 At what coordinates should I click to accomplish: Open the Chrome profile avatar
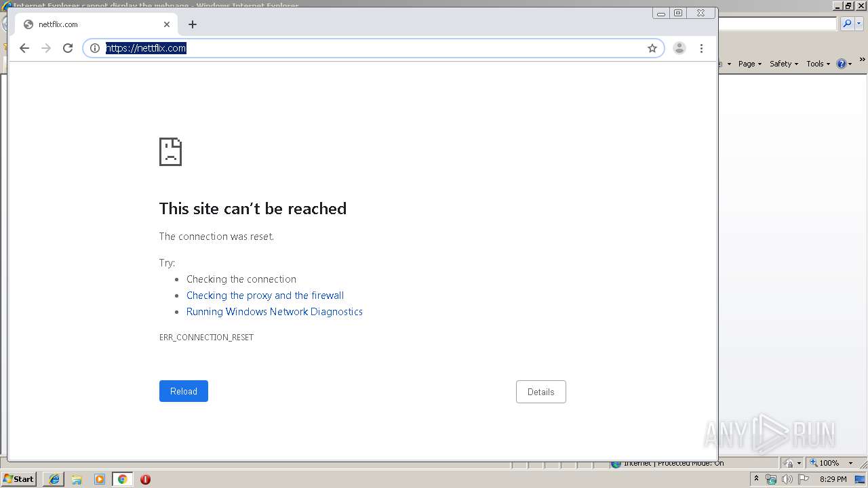tap(679, 48)
